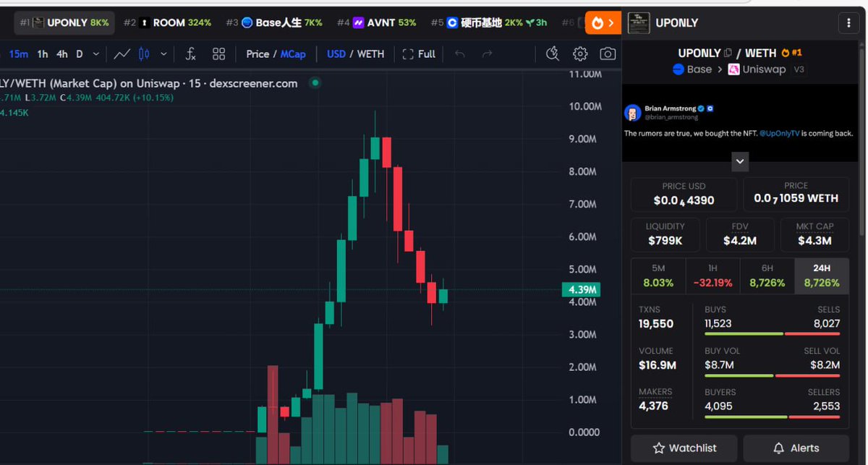Click the redo arrow in chart toolbar
Viewport: 868px width, 465px height.
click(x=487, y=54)
